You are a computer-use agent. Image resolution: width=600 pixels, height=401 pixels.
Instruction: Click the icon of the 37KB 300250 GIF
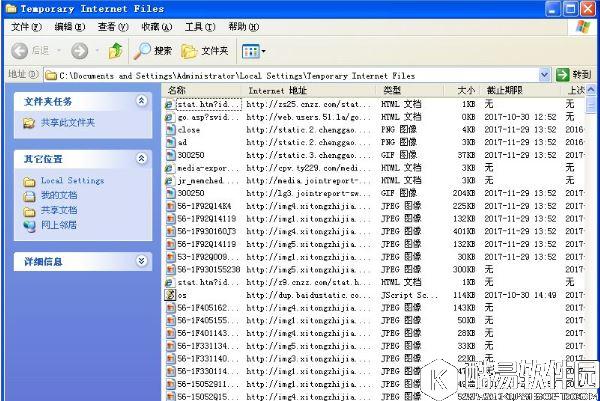170,155
